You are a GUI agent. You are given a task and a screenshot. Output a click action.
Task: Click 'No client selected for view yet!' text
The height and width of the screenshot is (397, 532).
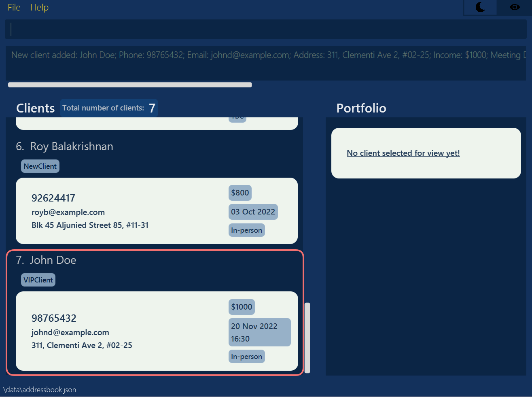403,153
